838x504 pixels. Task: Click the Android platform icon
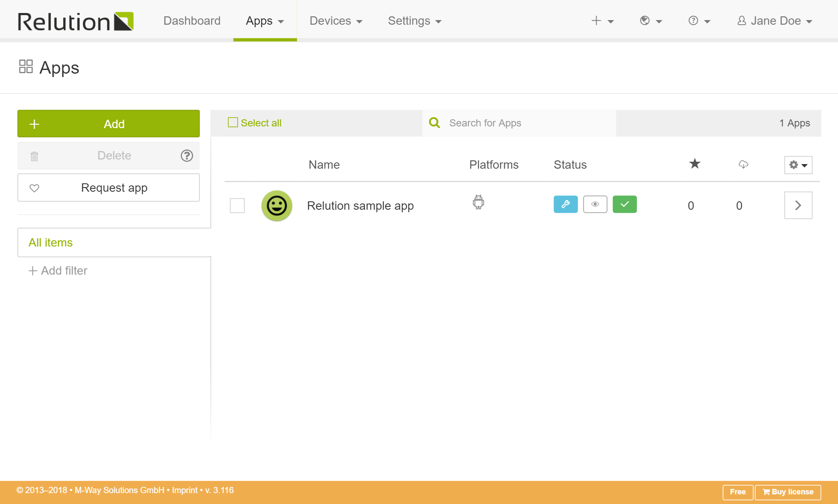478,202
